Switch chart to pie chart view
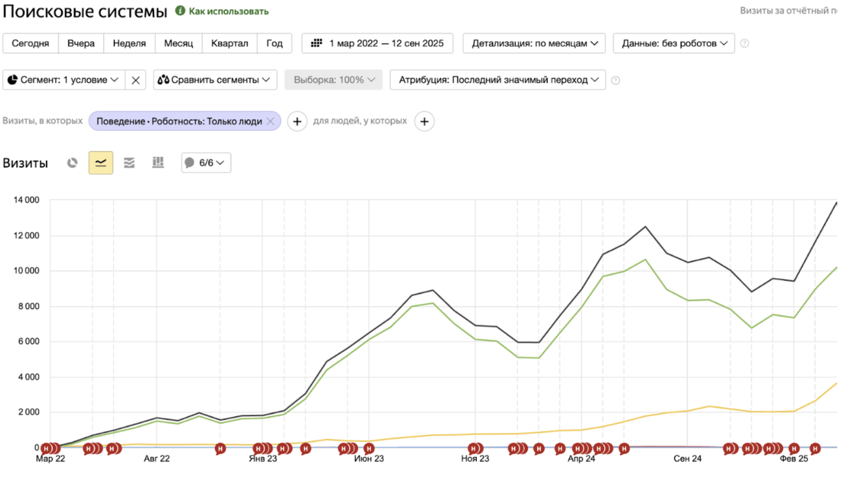This screenshot has height=481, width=868. point(73,163)
